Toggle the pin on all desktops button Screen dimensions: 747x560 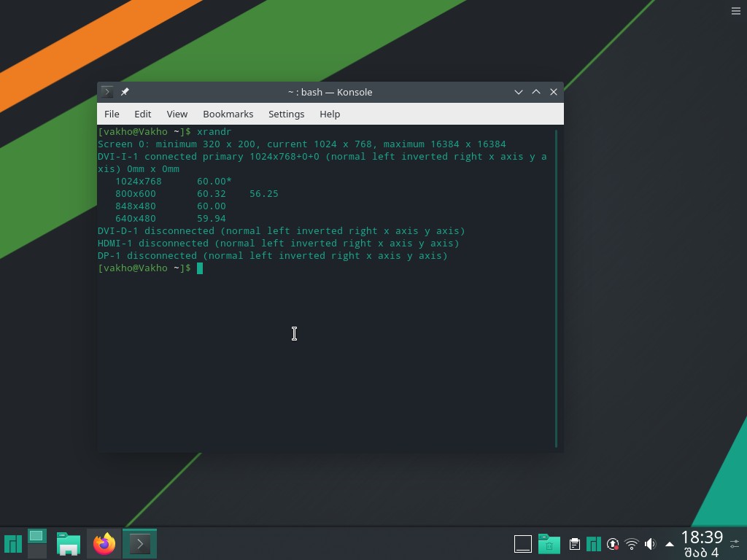pos(125,92)
